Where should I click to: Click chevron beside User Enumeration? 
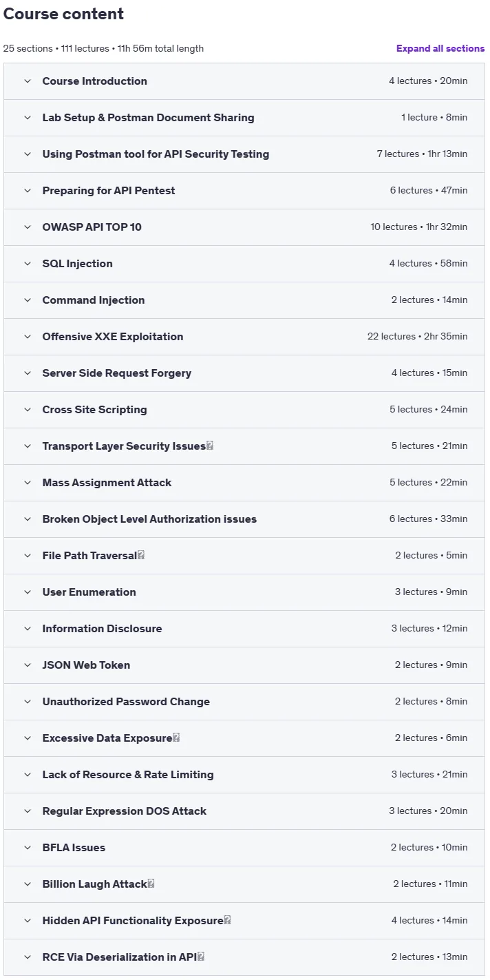pos(28,592)
